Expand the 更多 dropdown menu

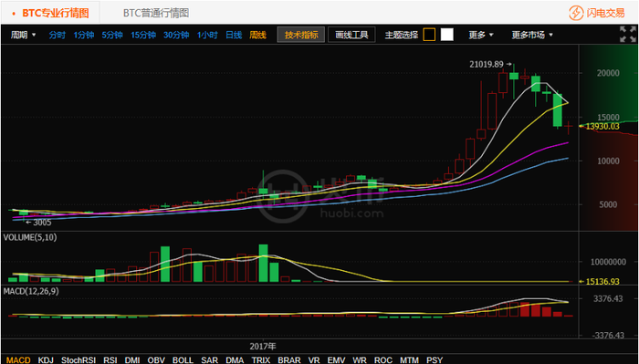click(481, 35)
